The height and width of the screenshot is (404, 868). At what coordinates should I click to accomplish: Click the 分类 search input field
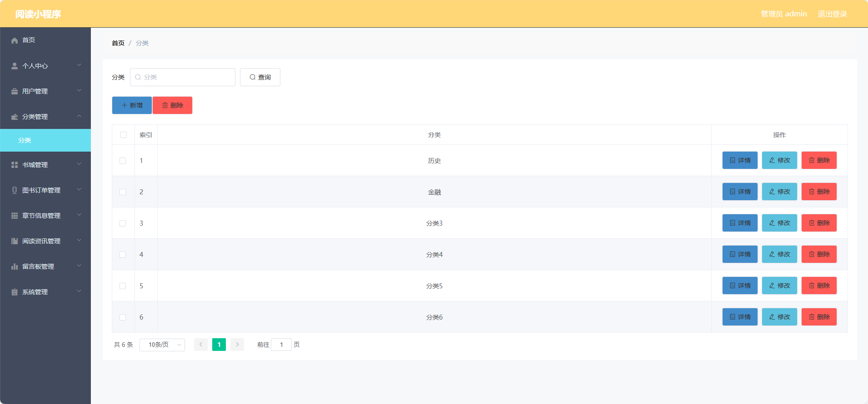[x=183, y=77]
